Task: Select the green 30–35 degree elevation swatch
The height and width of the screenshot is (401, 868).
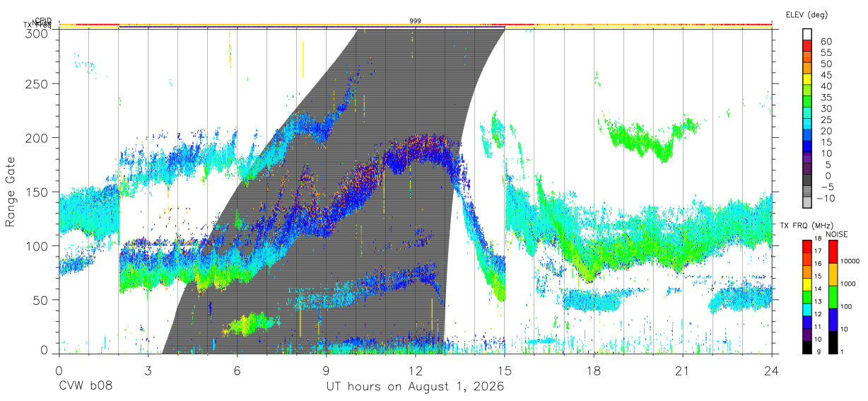Action: (x=808, y=103)
